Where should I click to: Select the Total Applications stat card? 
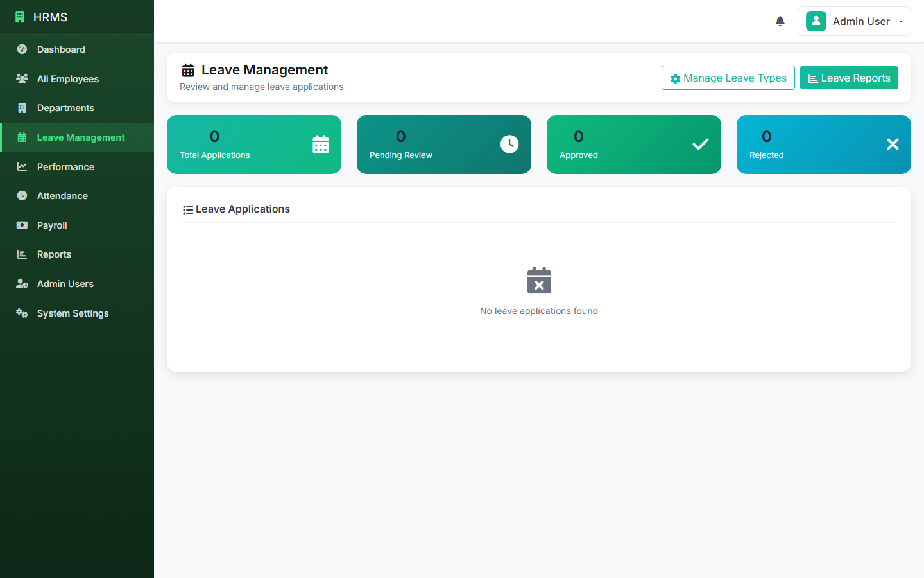(x=254, y=144)
